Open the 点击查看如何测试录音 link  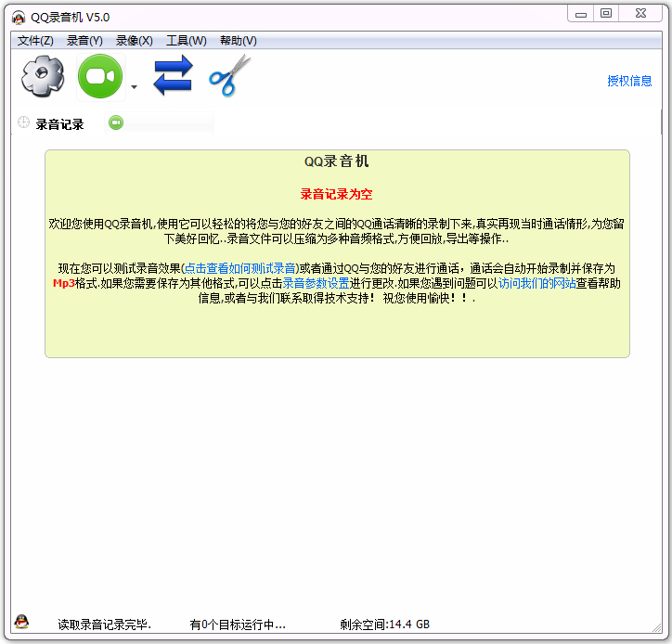(240, 268)
